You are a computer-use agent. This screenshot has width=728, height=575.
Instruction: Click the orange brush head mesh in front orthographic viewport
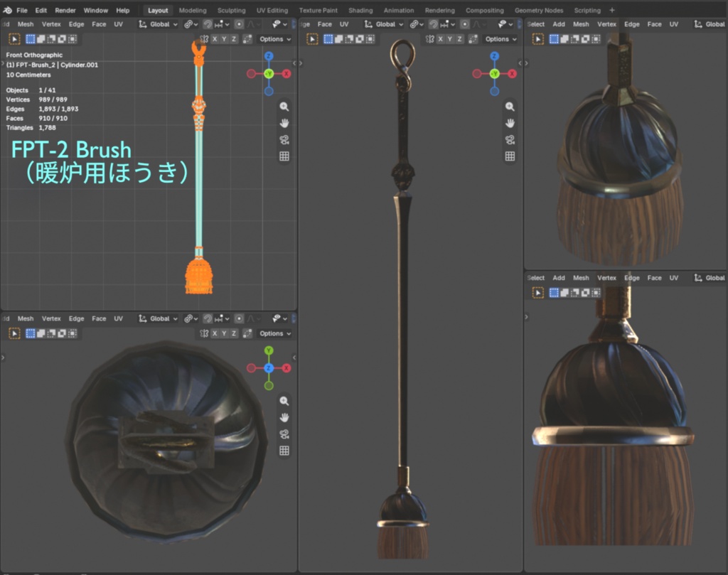[x=199, y=277]
